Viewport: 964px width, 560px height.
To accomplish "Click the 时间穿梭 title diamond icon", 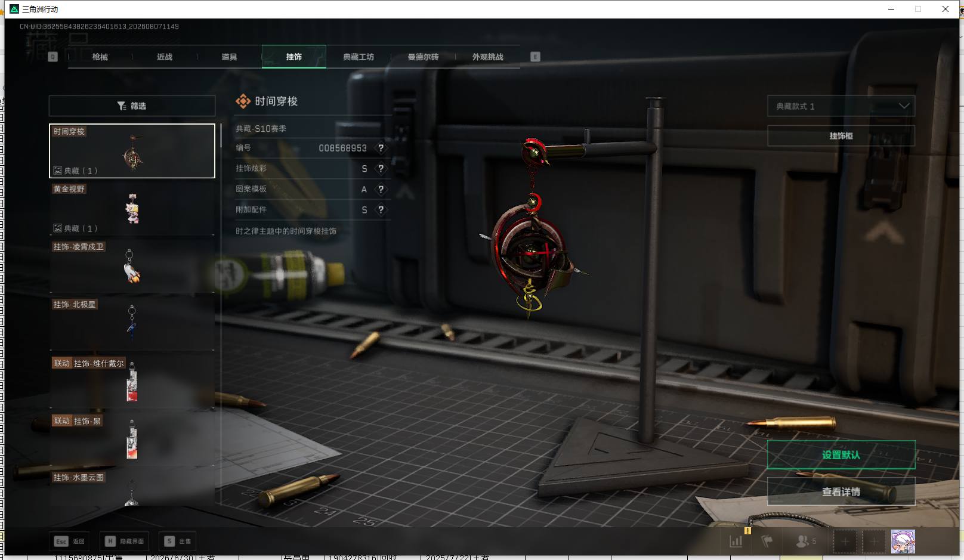I will (243, 101).
